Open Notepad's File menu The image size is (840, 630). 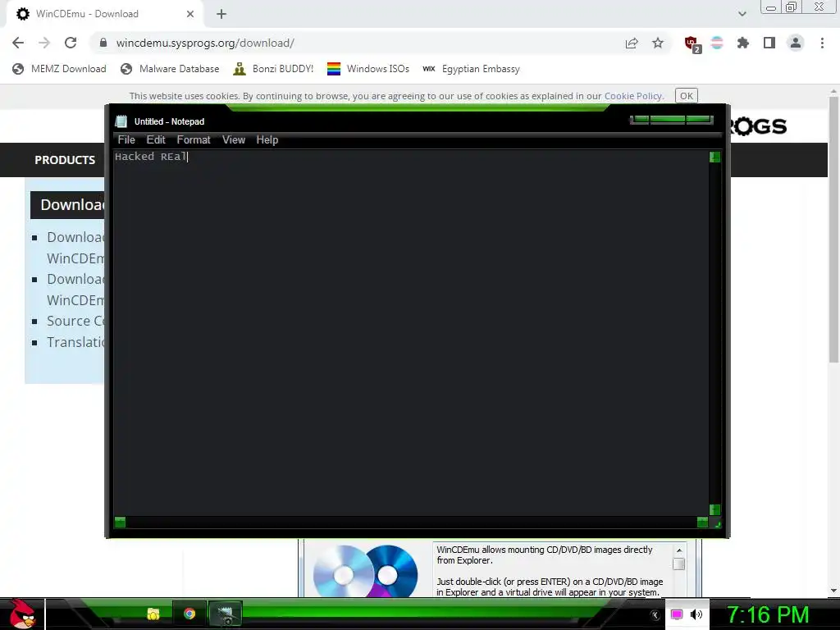pos(126,139)
